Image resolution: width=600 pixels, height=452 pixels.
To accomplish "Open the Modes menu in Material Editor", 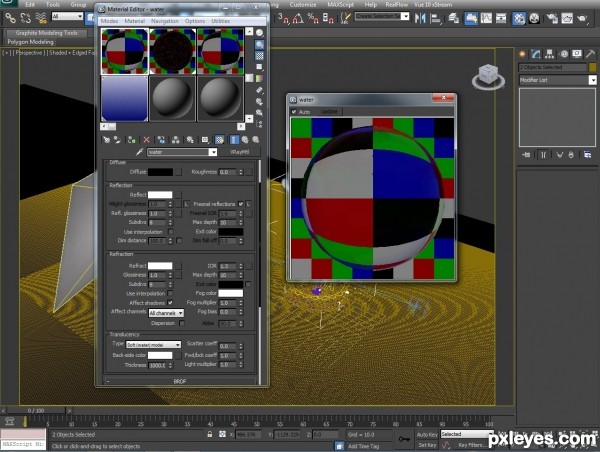I will point(109,21).
